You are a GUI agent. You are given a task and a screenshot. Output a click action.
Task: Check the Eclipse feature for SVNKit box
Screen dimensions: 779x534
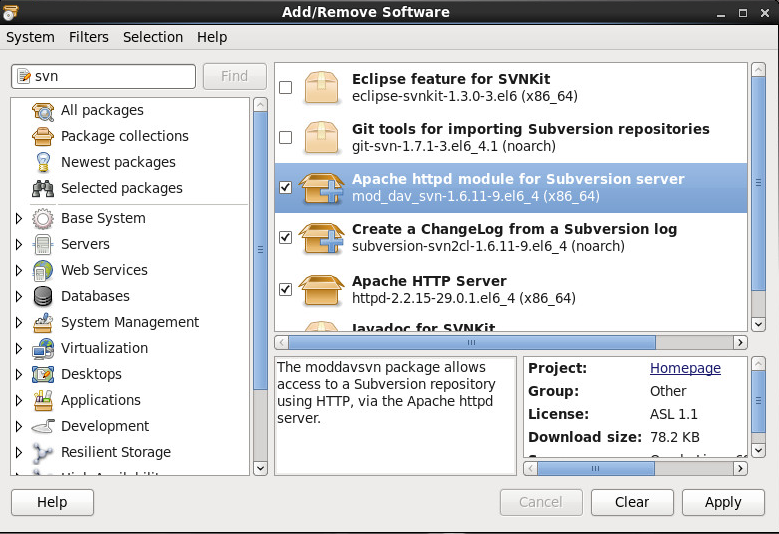point(286,87)
